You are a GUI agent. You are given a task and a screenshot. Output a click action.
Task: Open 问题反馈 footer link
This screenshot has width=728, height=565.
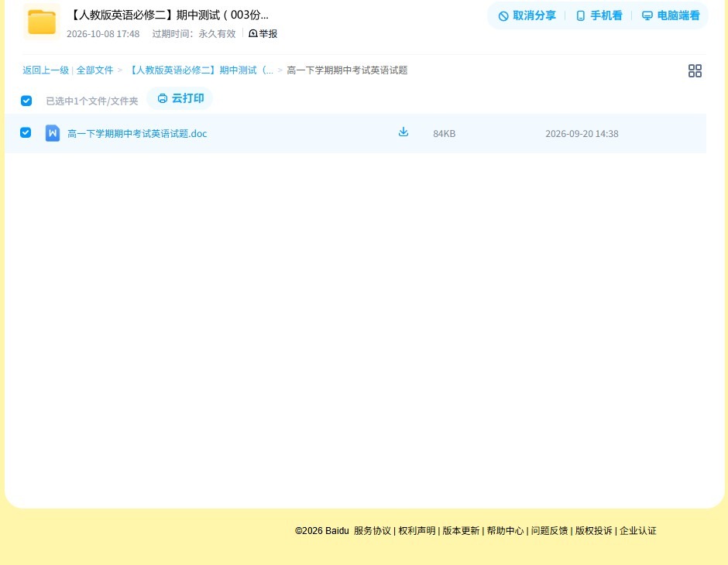coord(550,531)
